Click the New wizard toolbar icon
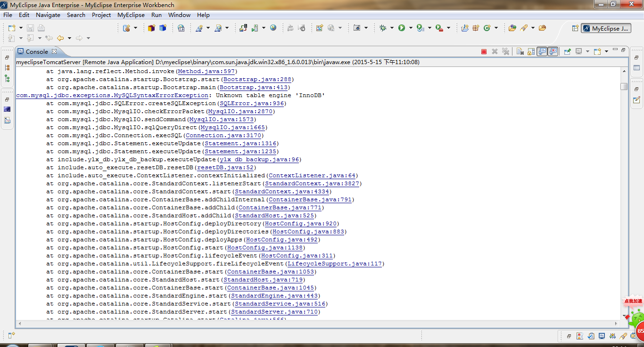 (x=12, y=28)
